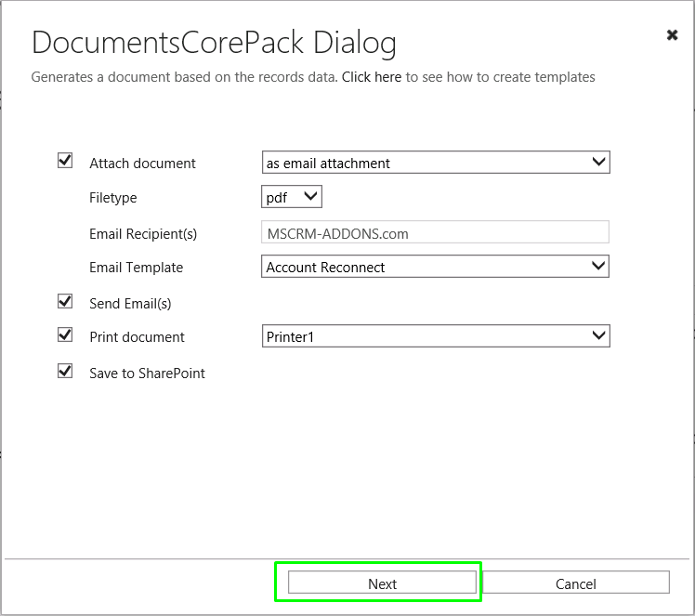Screen dimensions: 695x616
Task: Click the Filetype label text
Action: point(113,198)
